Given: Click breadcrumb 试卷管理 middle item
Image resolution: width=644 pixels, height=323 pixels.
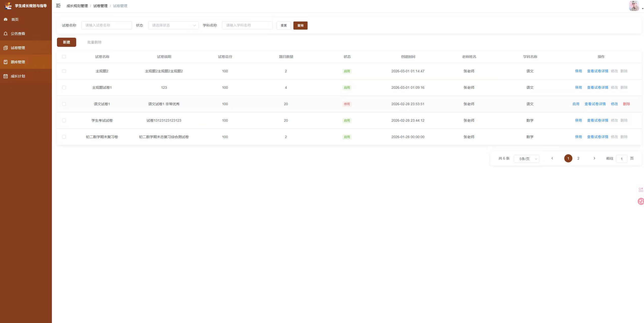Looking at the screenshot, I should tap(100, 6).
